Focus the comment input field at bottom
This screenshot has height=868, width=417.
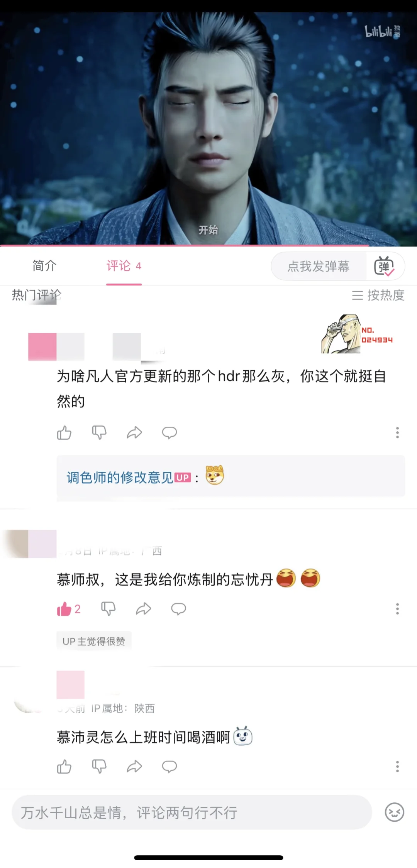click(x=192, y=812)
